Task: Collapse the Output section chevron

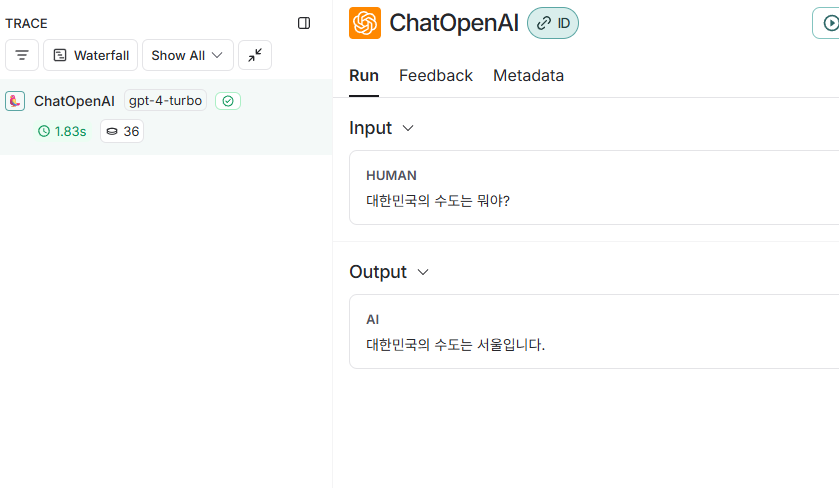Action: point(423,272)
